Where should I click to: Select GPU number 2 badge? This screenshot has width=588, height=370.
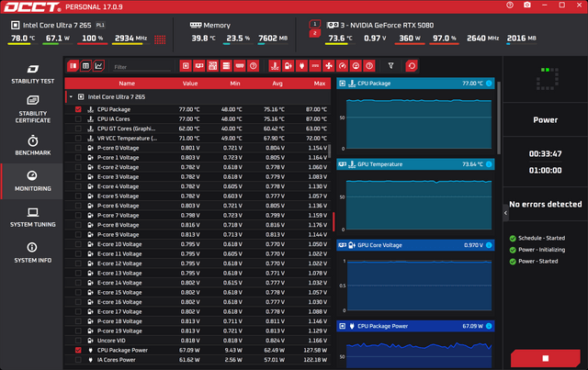(x=314, y=33)
